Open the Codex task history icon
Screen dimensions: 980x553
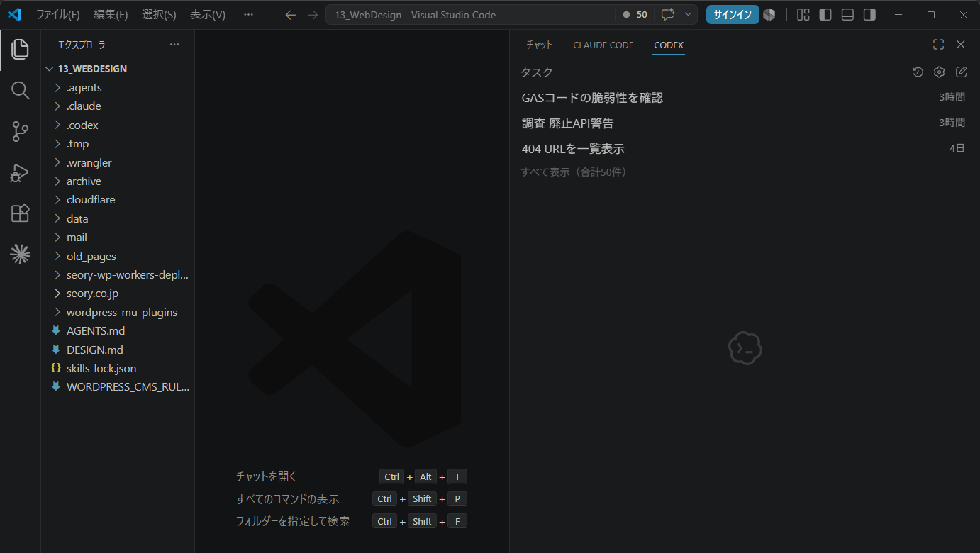918,72
